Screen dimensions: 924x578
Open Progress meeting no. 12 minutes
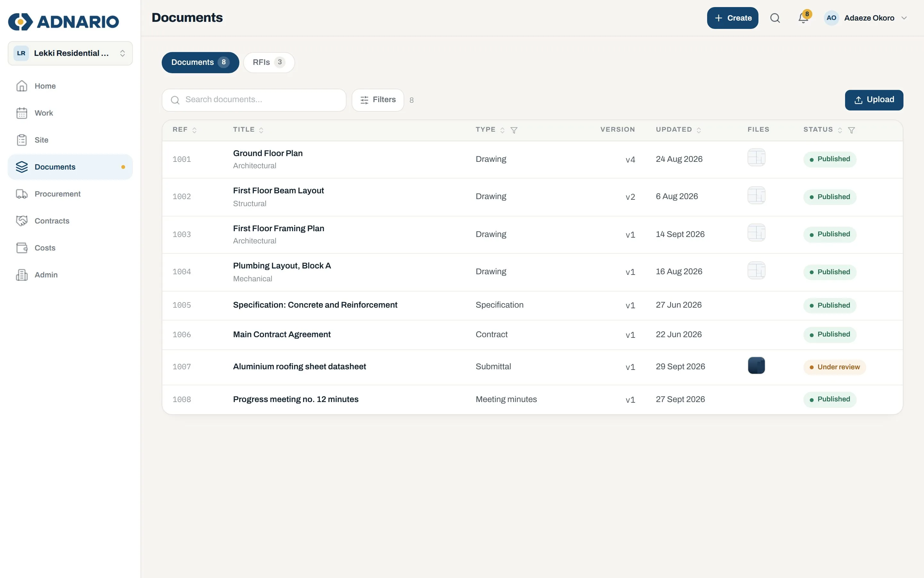click(295, 399)
